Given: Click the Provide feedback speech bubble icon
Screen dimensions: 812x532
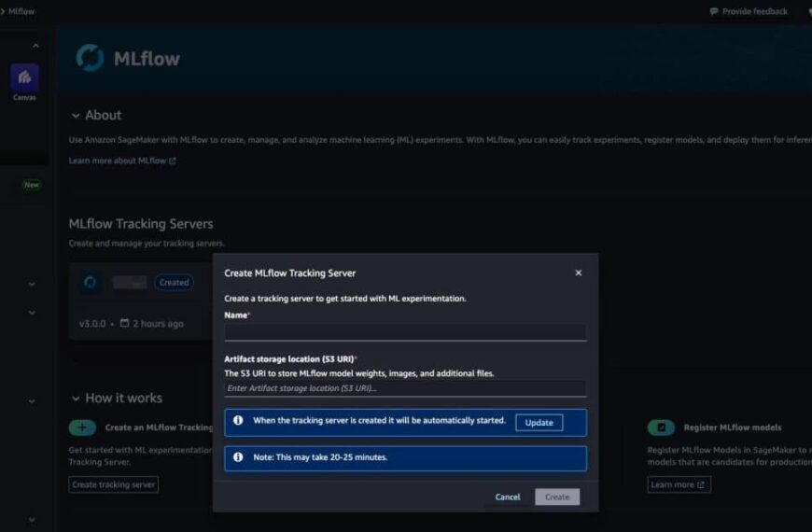Looking at the screenshot, I should click(714, 11).
